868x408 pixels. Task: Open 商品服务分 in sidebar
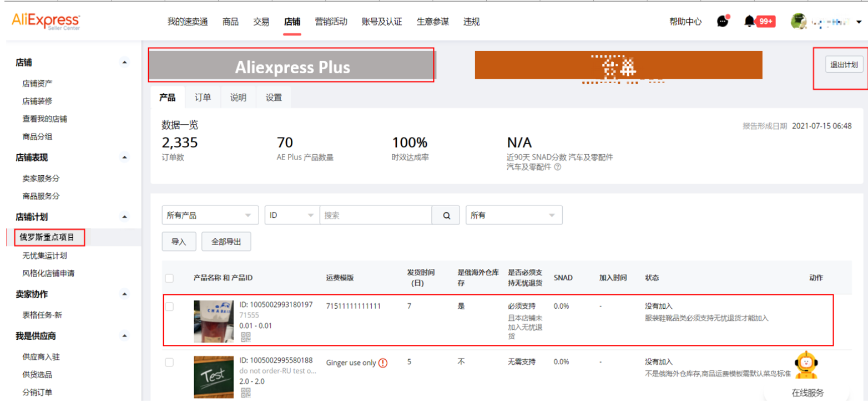41,196
